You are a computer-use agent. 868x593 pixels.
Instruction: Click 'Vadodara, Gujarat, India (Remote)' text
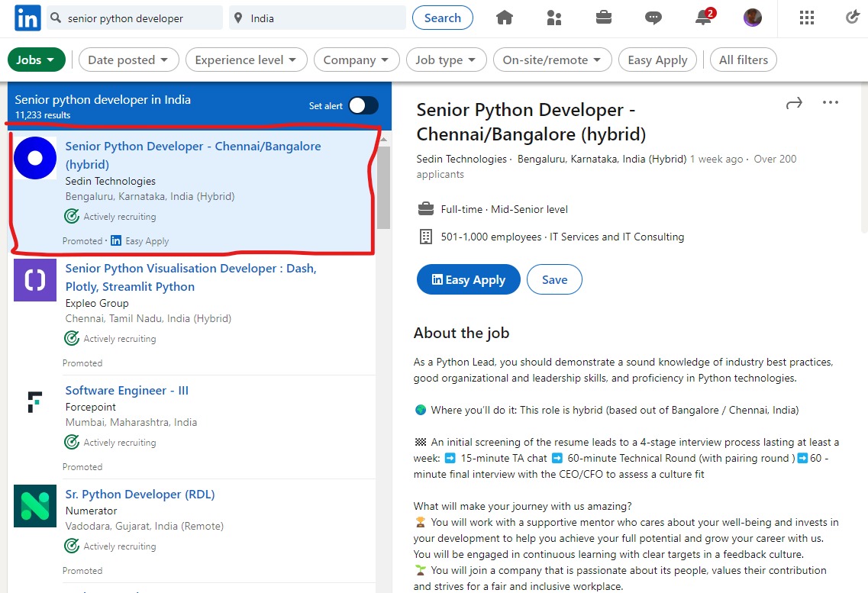click(144, 526)
